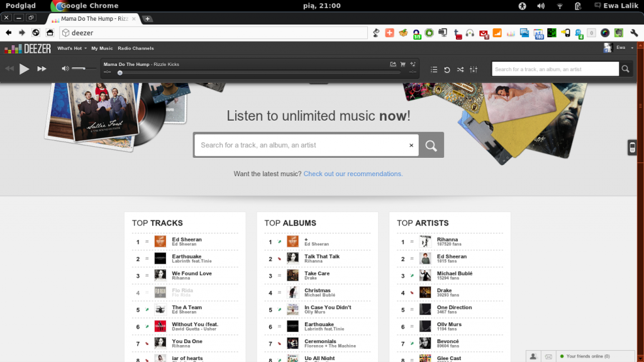Viewport: 644px width, 362px height.
Task: Open Your friends online chat bar
Action: 596,356
